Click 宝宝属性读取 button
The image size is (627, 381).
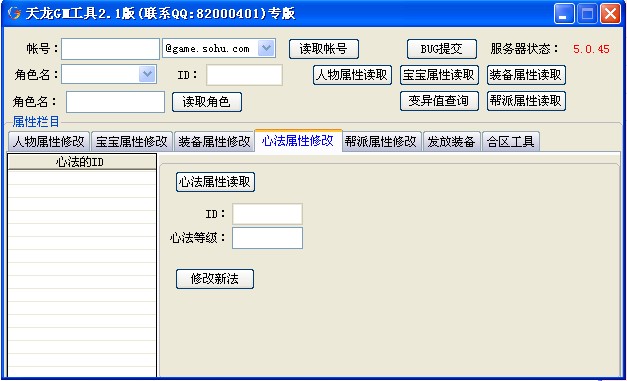tap(439, 75)
